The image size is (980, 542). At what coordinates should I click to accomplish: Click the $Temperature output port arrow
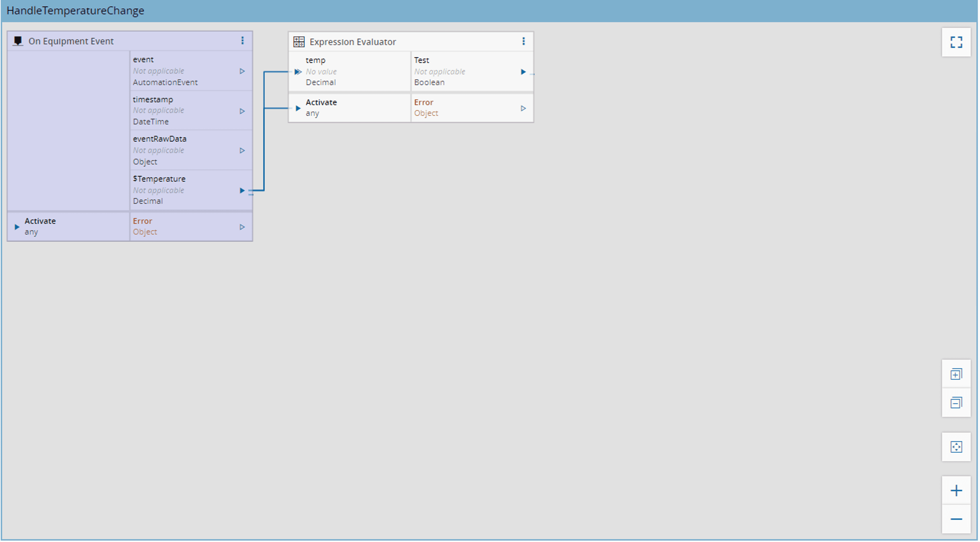242,190
